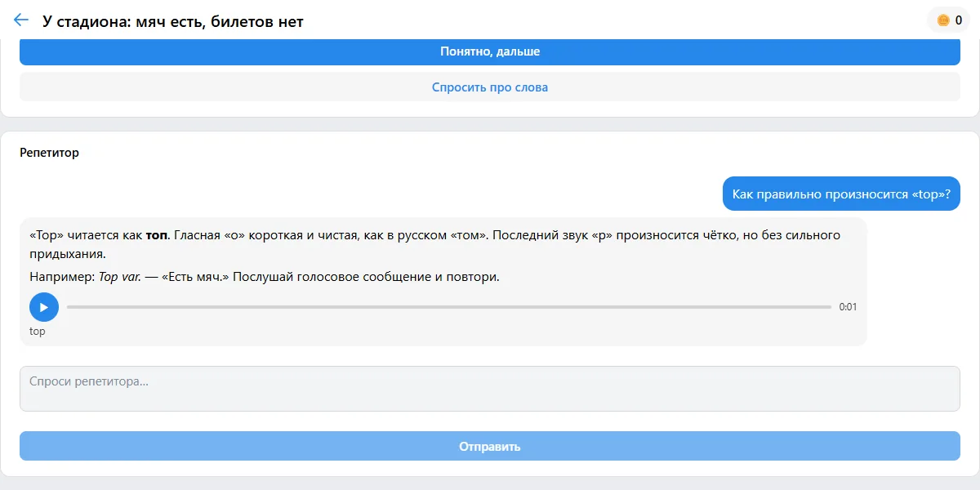
Task: Click the lesson title 'У стадиона: мяч есть, билетов нет'
Action: pyautogui.click(x=173, y=21)
